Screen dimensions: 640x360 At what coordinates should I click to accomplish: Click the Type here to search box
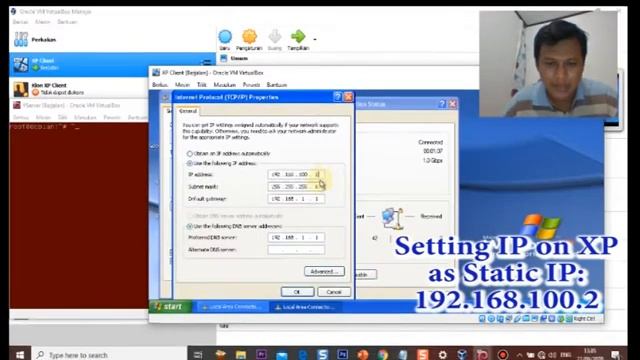click(x=109, y=355)
